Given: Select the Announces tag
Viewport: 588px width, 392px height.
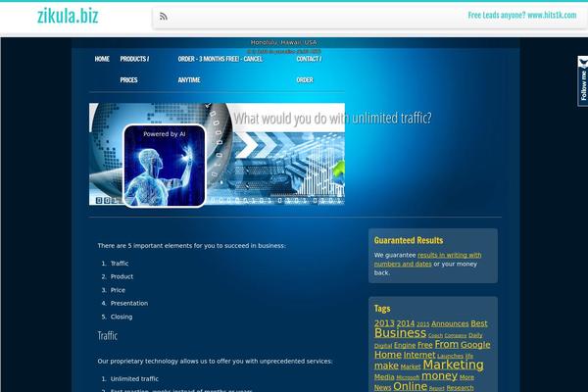Looking at the screenshot, I should coord(450,323).
